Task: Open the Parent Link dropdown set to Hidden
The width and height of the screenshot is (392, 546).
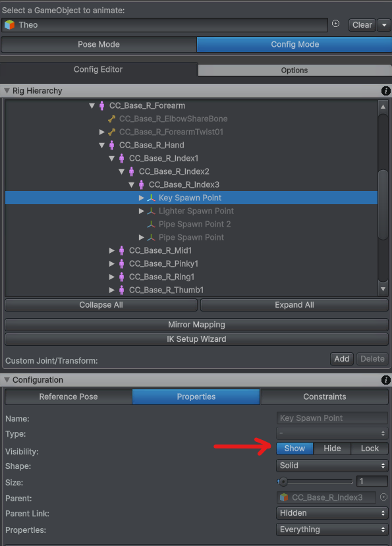Action: [333, 513]
